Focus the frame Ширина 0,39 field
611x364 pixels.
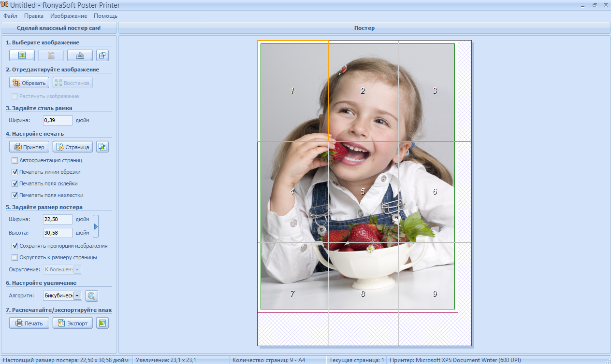[x=58, y=120]
